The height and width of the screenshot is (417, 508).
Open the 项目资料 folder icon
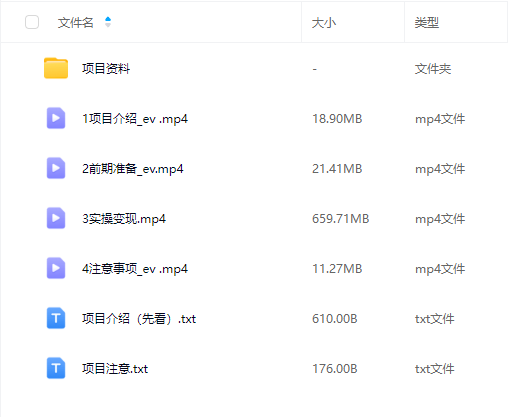(56, 68)
